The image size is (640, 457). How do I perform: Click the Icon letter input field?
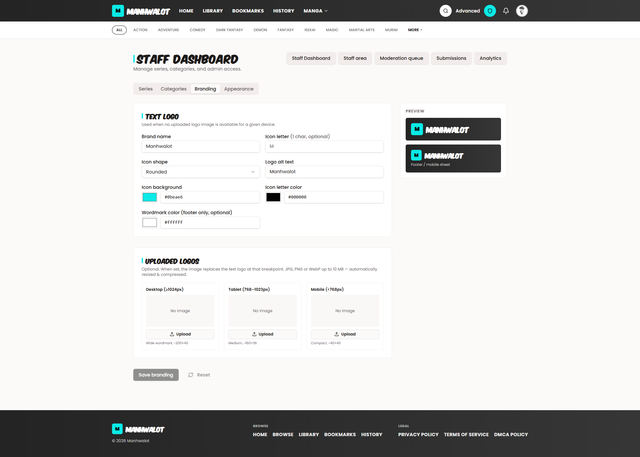pos(324,146)
